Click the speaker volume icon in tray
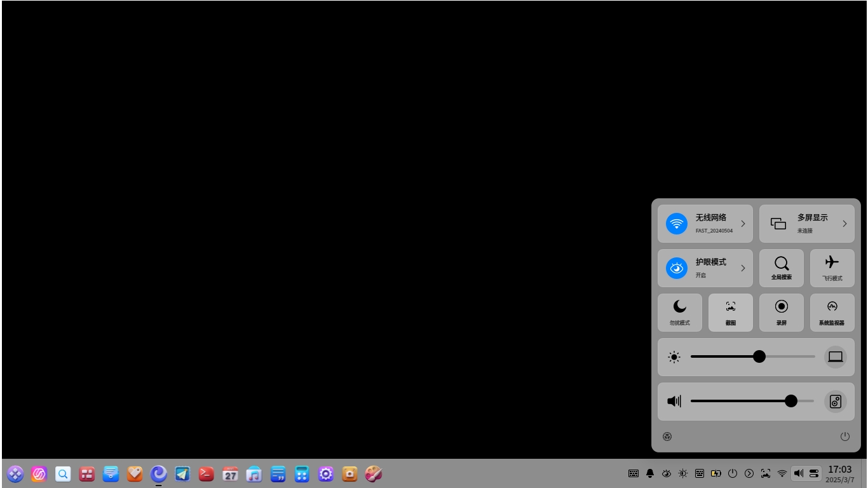Screen dimensions: 868x488 pos(799,473)
